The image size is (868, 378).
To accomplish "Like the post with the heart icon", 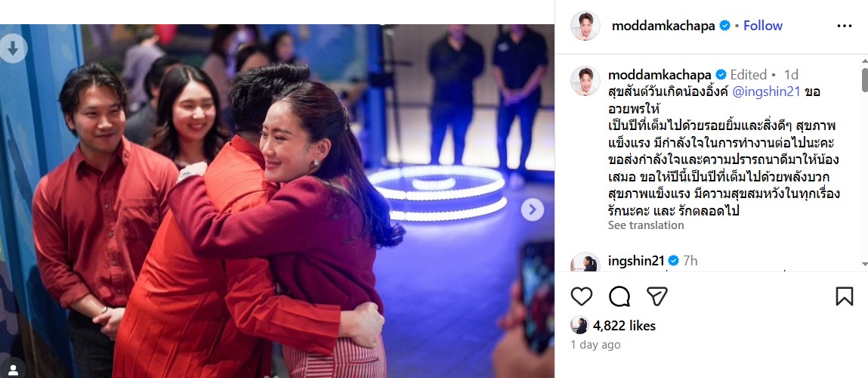I will click(x=581, y=296).
